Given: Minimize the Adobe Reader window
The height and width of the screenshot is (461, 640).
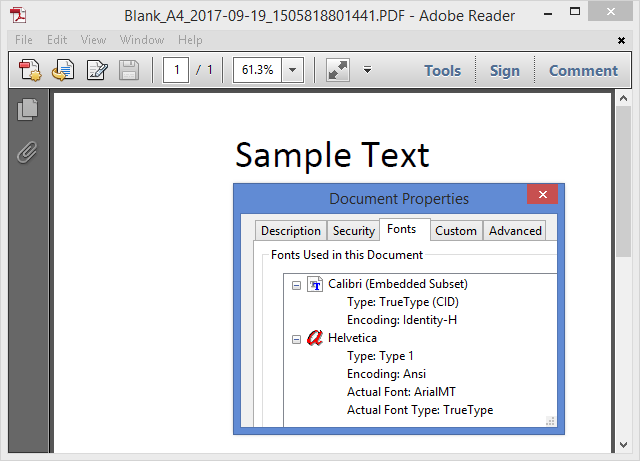Looking at the screenshot, I should tap(548, 13).
